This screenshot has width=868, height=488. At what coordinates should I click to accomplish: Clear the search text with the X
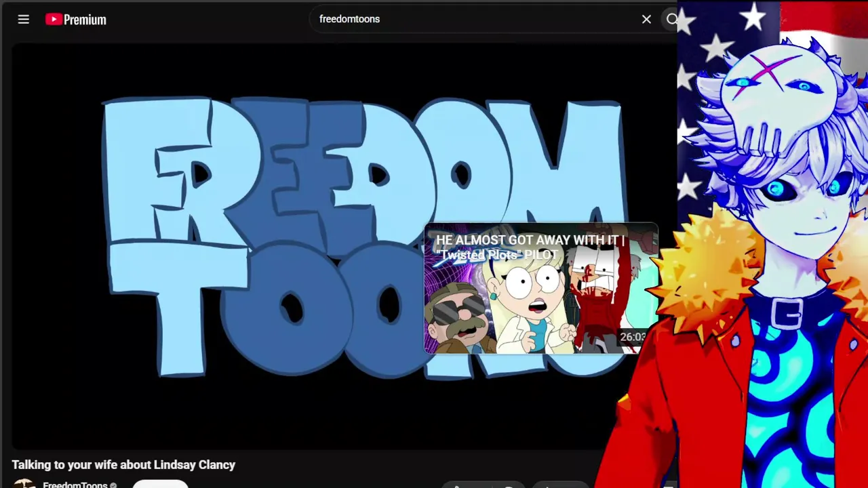coord(646,20)
